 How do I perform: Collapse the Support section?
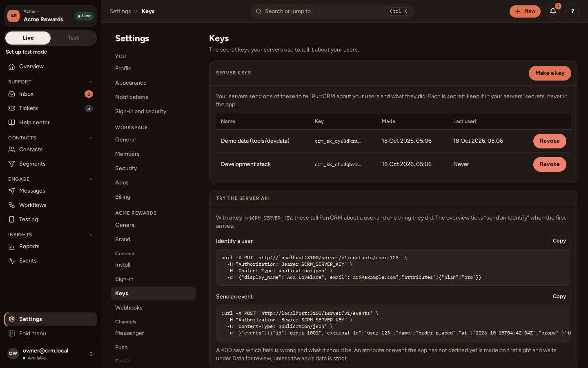pos(91,82)
